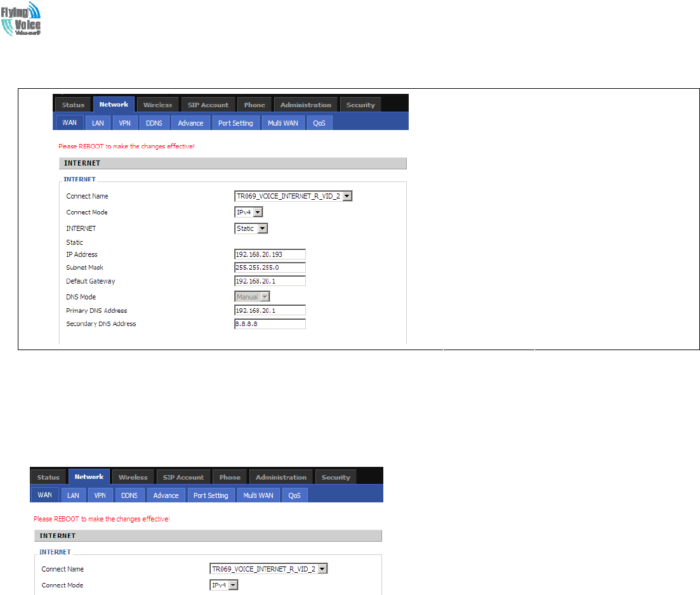Open Security tab in upper screenshot
Screen dimensions: 700x595
click(360, 105)
